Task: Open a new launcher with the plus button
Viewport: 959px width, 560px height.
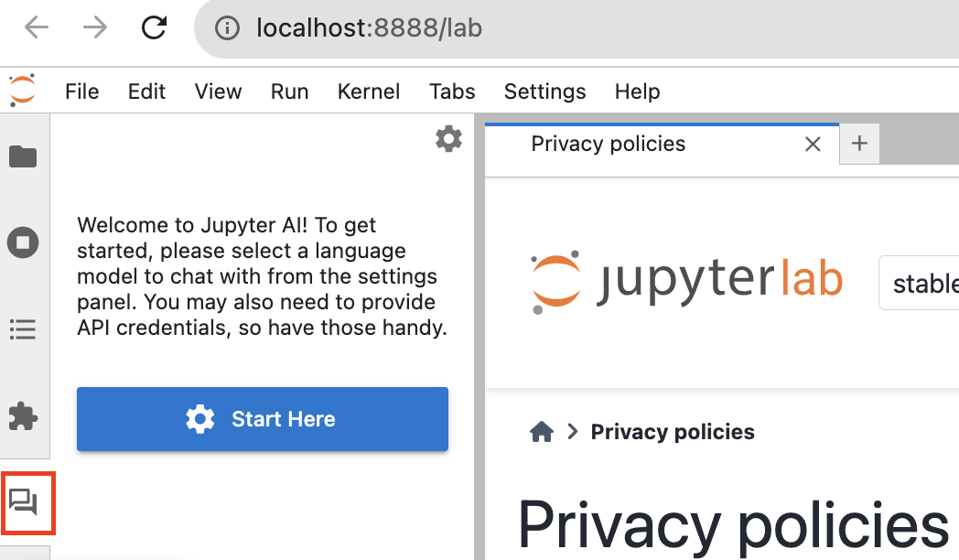Action: pyautogui.click(x=859, y=144)
